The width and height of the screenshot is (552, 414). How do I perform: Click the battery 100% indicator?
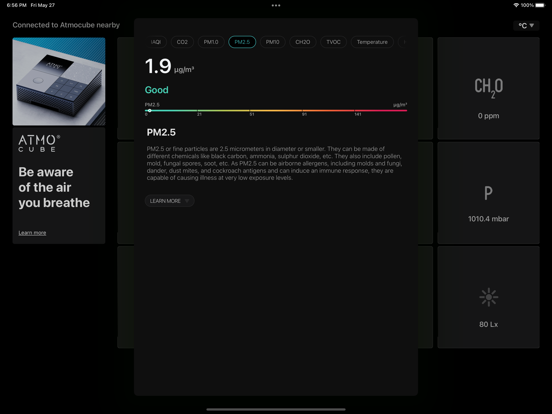[x=533, y=5]
